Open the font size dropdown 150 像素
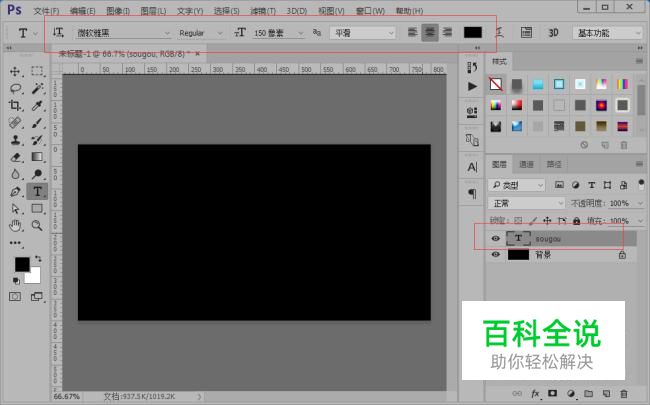This screenshot has width=650, height=405. 278,33
